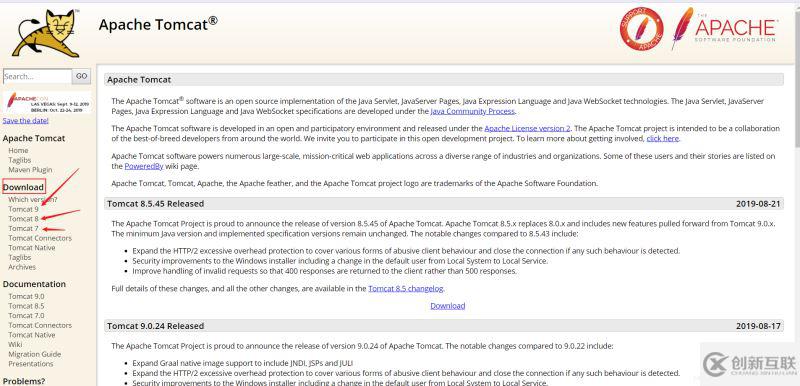Click the Documentation sidebar section heading
This screenshot has height=386, width=800.
point(34,284)
